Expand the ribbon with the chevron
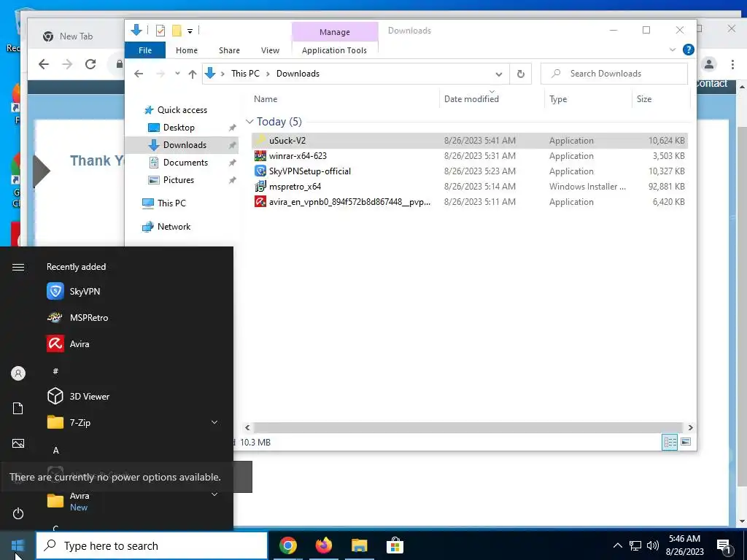 coord(672,50)
